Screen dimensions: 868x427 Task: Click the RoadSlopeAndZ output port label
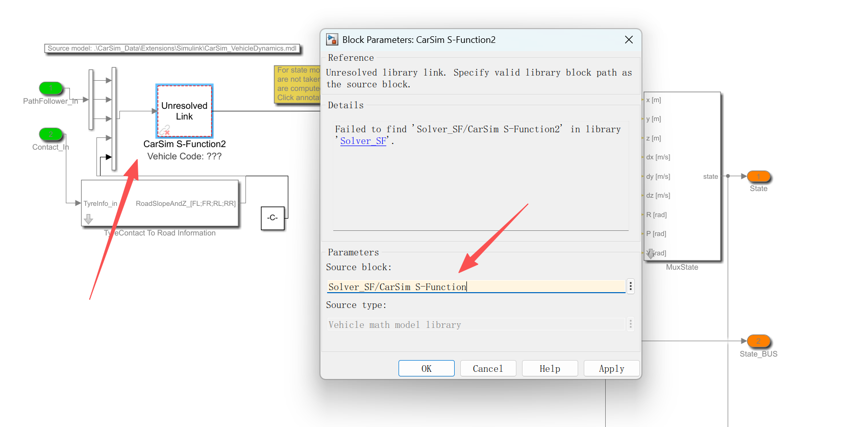[x=186, y=203]
